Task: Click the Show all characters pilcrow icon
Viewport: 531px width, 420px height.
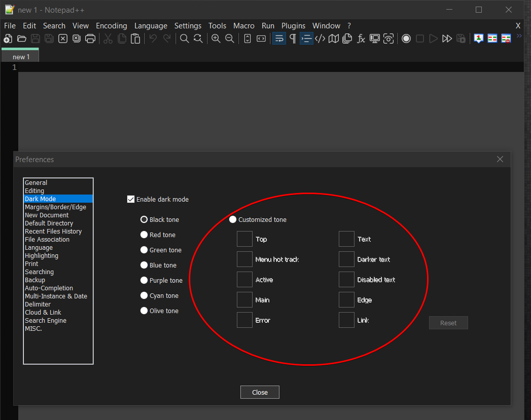Action: (293, 39)
